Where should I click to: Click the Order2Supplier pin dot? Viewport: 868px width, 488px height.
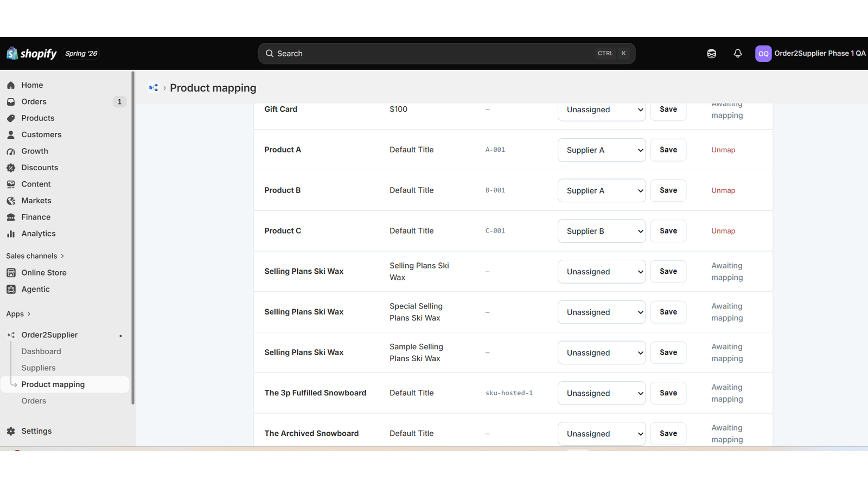pyautogui.click(x=120, y=336)
